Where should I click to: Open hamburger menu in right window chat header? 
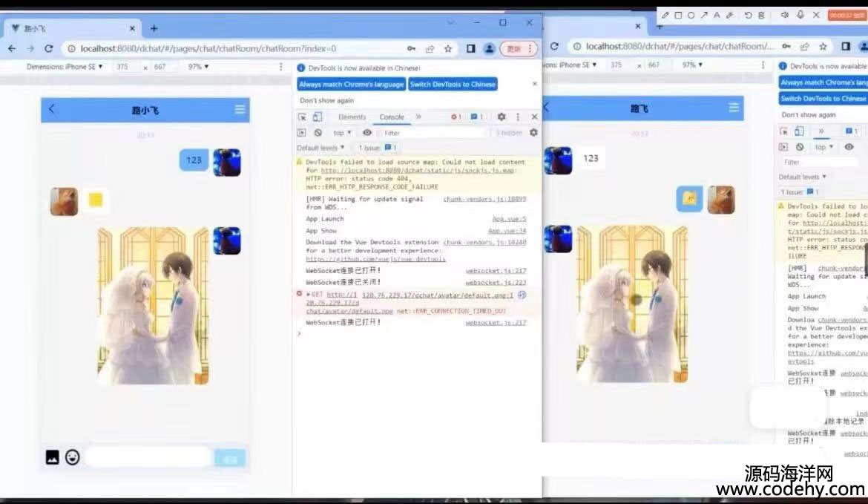pyautogui.click(x=734, y=108)
